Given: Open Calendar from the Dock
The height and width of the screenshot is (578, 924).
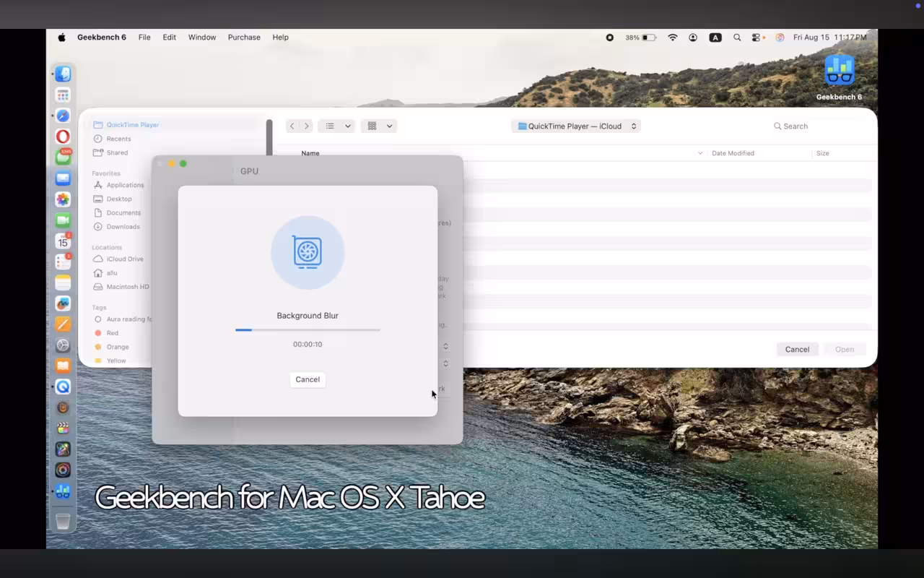Looking at the screenshot, I should (63, 241).
